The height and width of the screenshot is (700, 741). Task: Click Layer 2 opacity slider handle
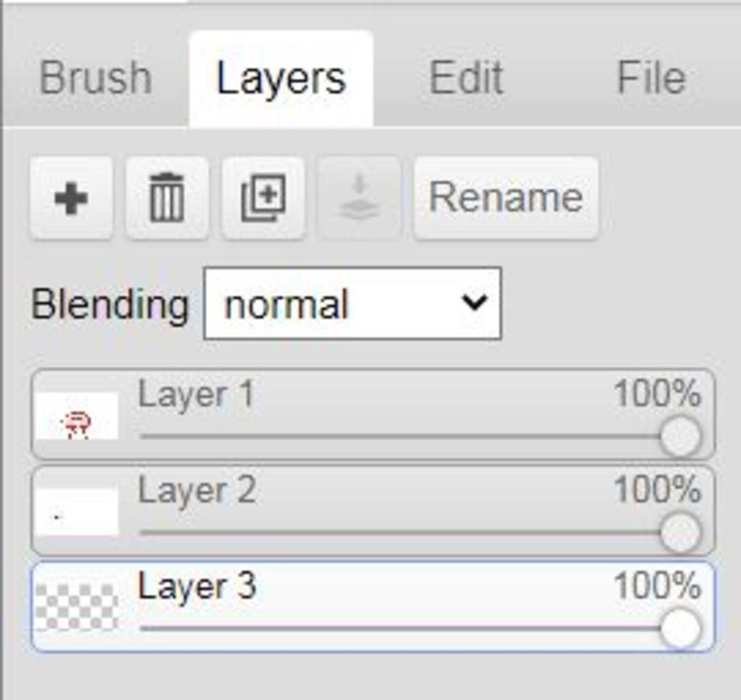click(680, 532)
